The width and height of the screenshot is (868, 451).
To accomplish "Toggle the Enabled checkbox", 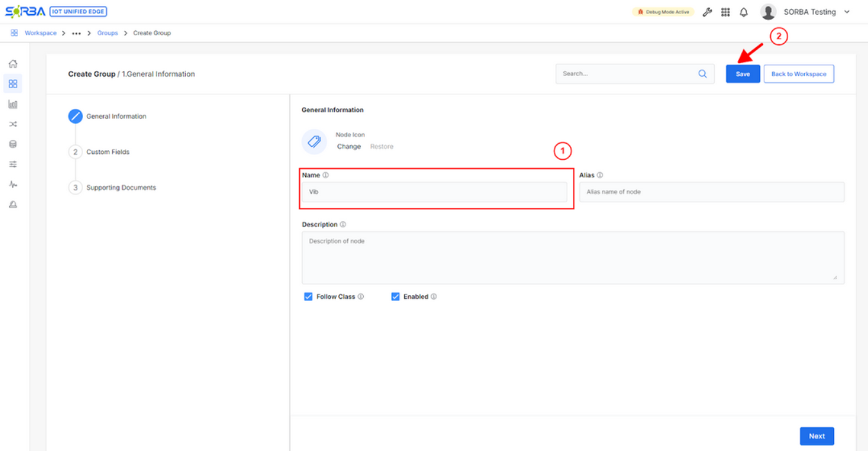I will click(x=395, y=297).
